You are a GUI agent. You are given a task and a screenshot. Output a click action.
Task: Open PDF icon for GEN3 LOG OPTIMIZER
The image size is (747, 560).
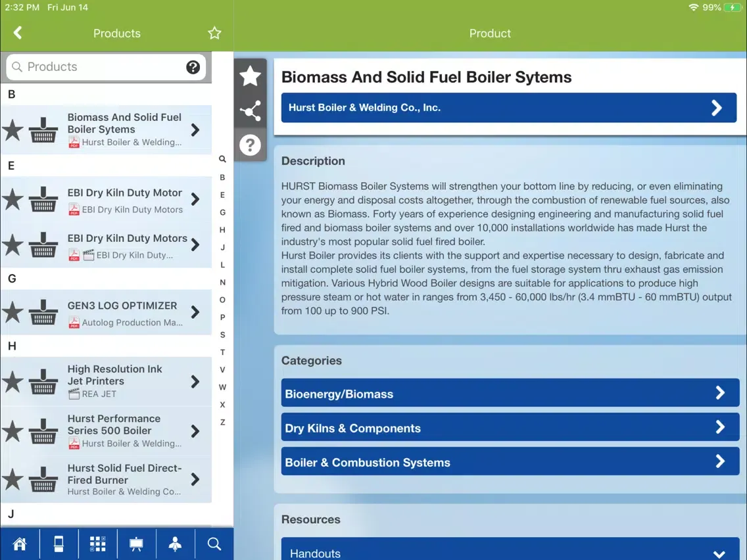74,322
